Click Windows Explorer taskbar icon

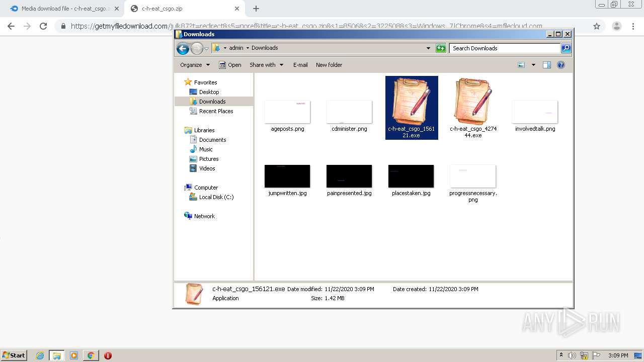click(57, 355)
